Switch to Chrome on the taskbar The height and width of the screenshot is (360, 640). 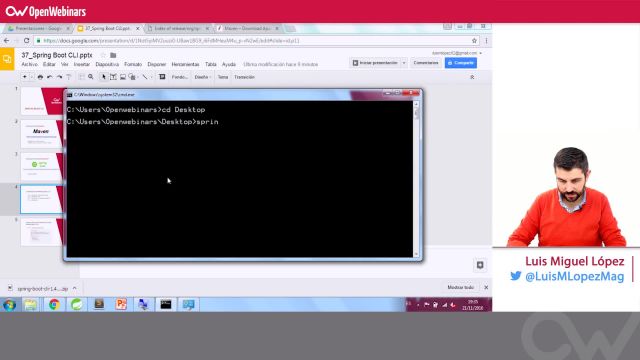[53, 305]
